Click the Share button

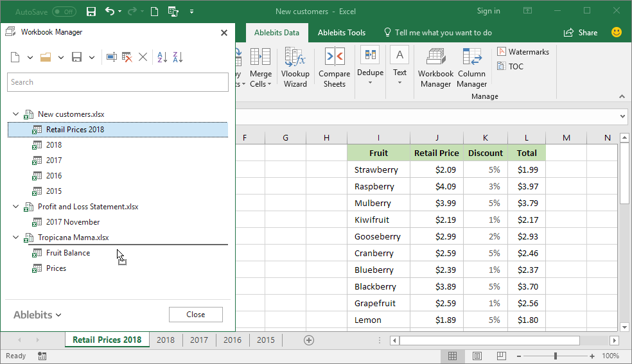coord(581,33)
